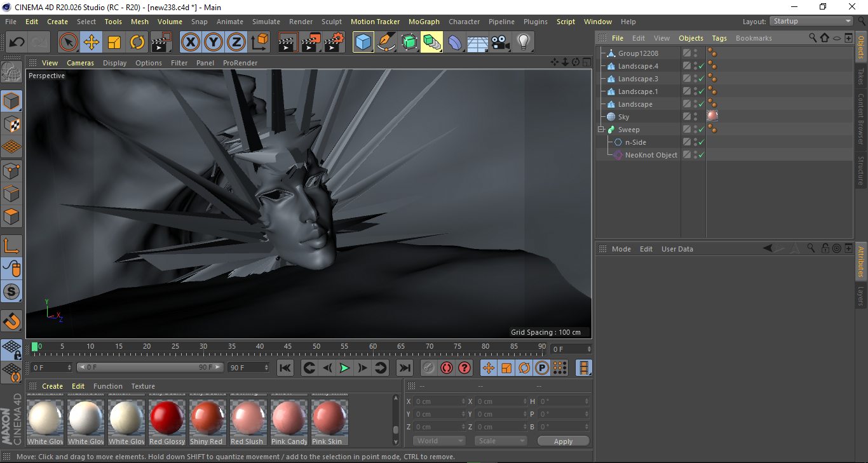Open the Character menu
Screen dimensions: 868x463
[x=465, y=22]
